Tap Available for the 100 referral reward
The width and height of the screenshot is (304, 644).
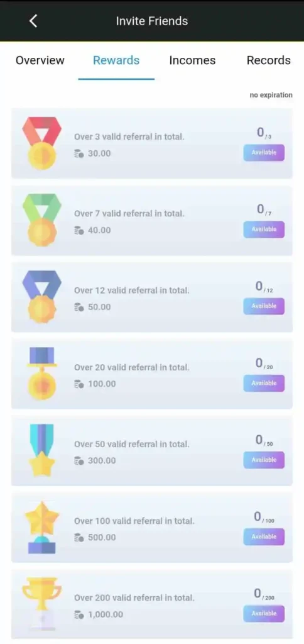coord(264,537)
